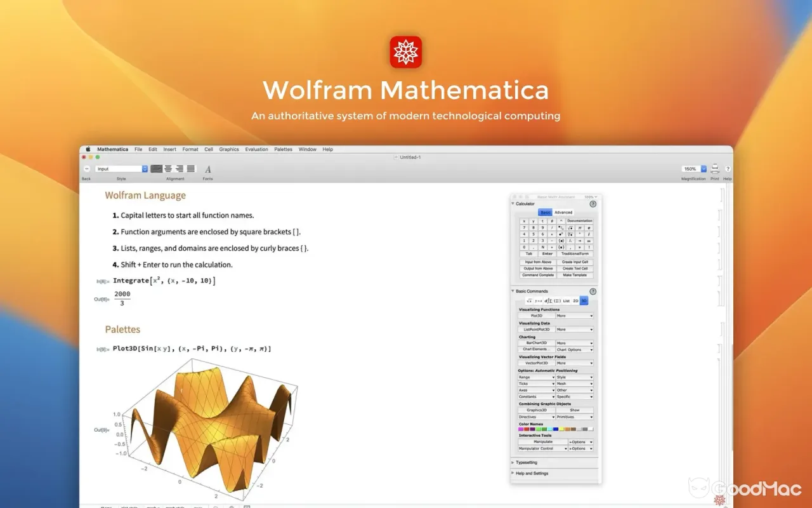This screenshot has width=812, height=508.
Task: Open the Range options dropdown
Action: [537, 377]
